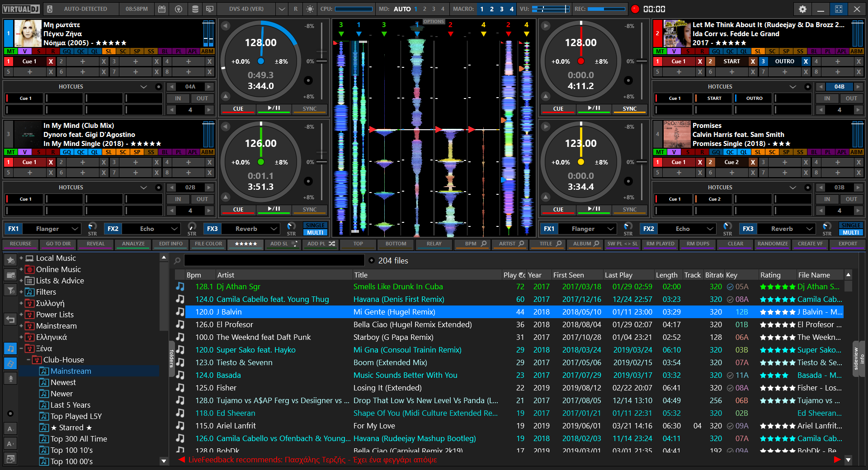
Task: Click the BPM search button
Action: point(472,244)
